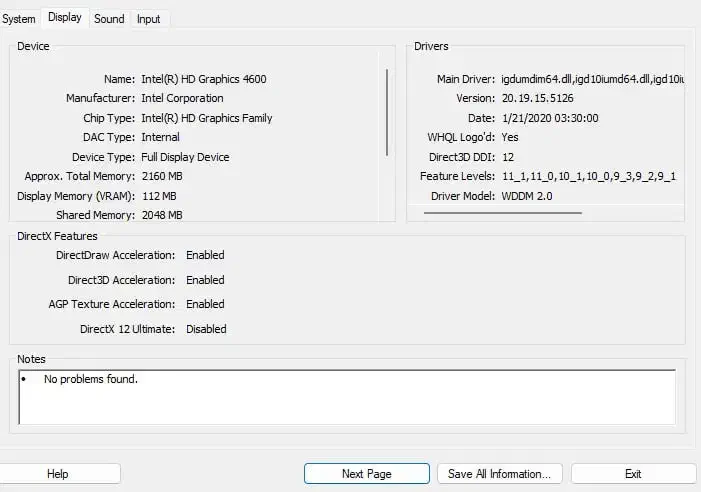The height and width of the screenshot is (492, 701).
Task: Exit the diagnostic tool
Action: (x=632, y=473)
